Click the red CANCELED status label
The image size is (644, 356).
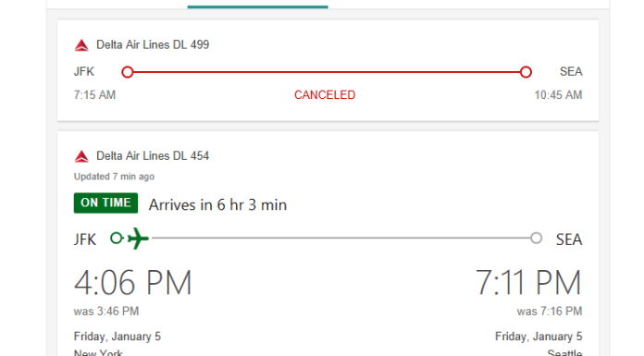325,95
